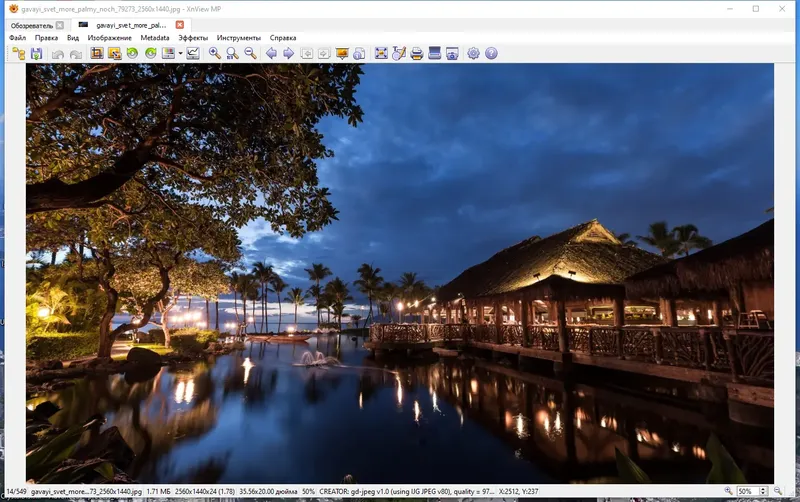The height and width of the screenshot is (502, 800).
Task: Click the Print icon in toolbar
Action: click(417, 53)
